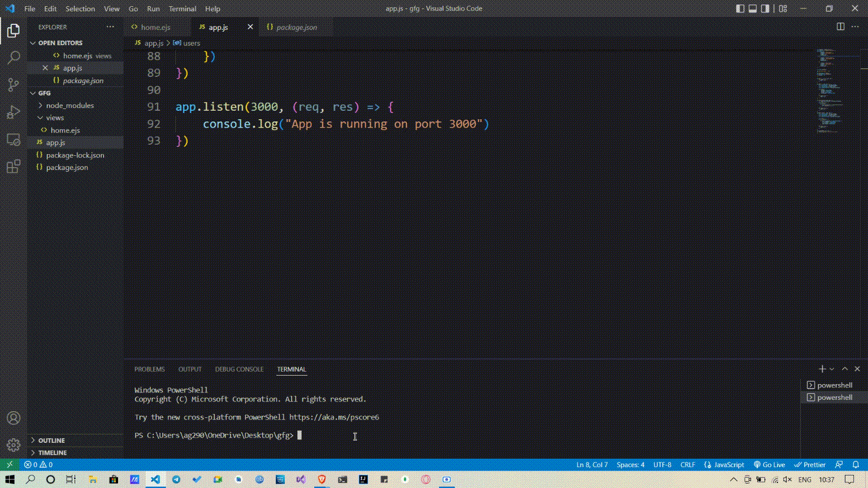Open the terminal launch profile dropdown
This screenshot has width=868, height=488.
click(832, 369)
